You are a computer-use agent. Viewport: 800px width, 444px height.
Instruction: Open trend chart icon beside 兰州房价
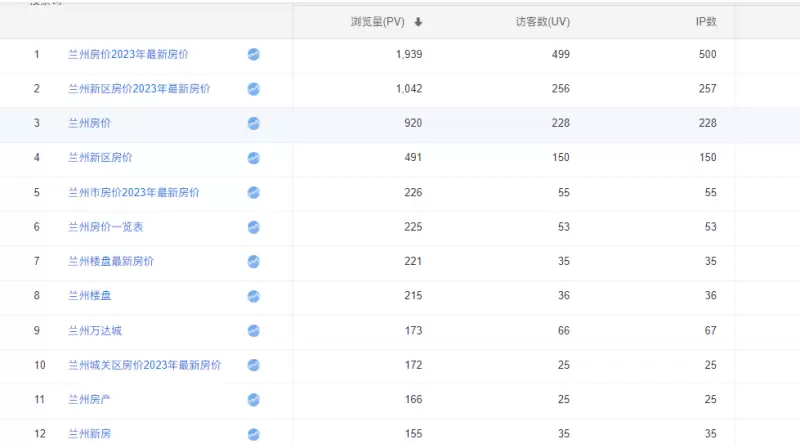(x=254, y=123)
